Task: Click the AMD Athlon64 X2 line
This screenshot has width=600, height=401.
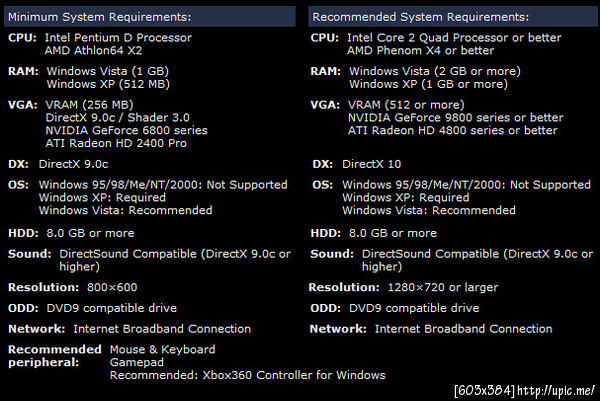Action: [93, 51]
